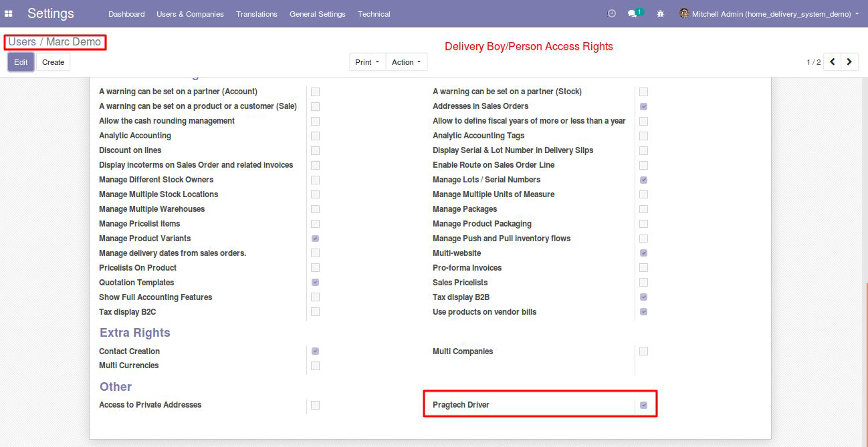This screenshot has width=868, height=447.
Task: Click the debug bug icon
Action: (x=661, y=13)
